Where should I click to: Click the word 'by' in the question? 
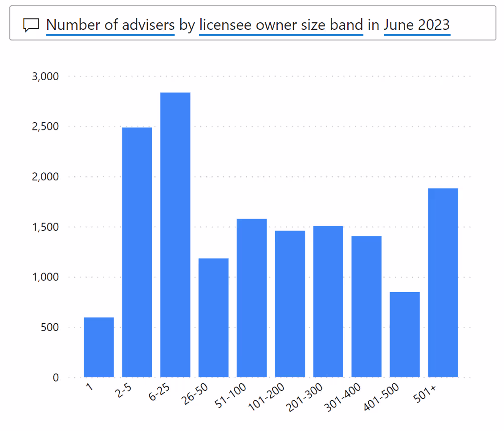point(187,25)
